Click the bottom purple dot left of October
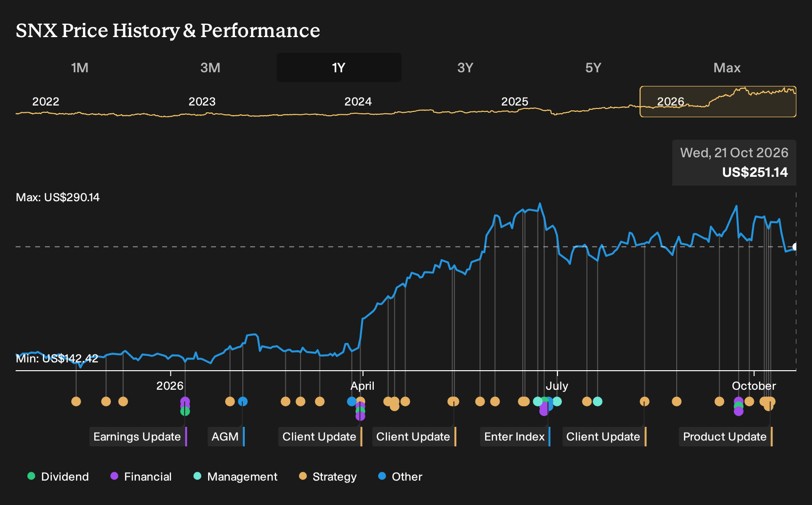The image size is (812, 505). coord(738,411)
